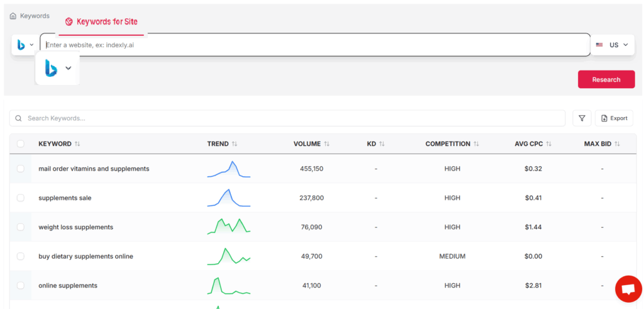Click keyword buy dietary supplements online
Image resolution: width=644 pixels, height=309 pixels.
click(86, 256)
